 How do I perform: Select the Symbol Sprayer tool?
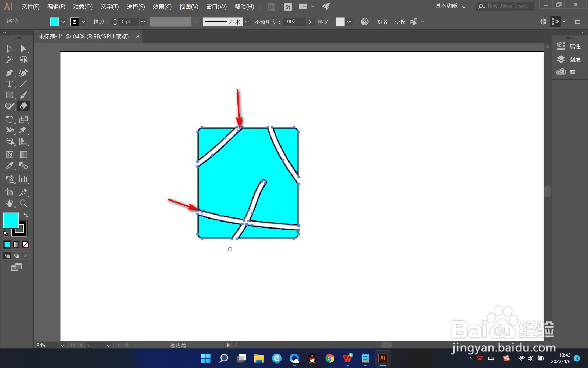(x=10, y=179)
